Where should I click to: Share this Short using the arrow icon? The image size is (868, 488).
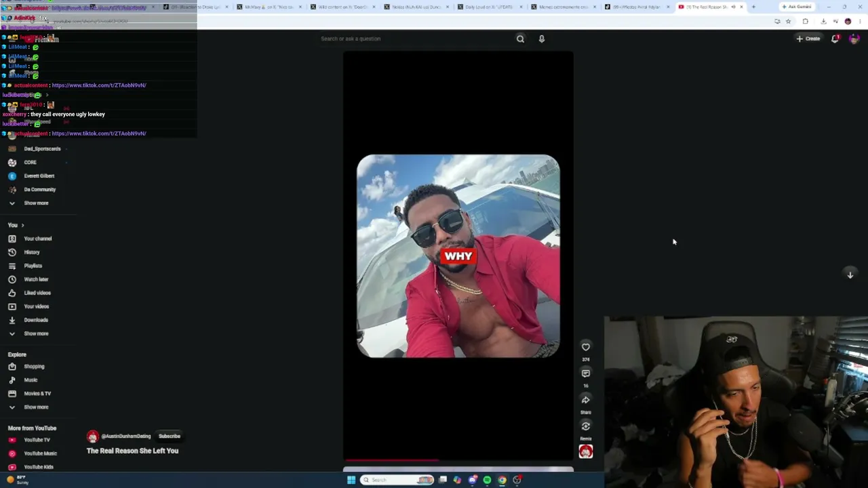tap(586, 400)
